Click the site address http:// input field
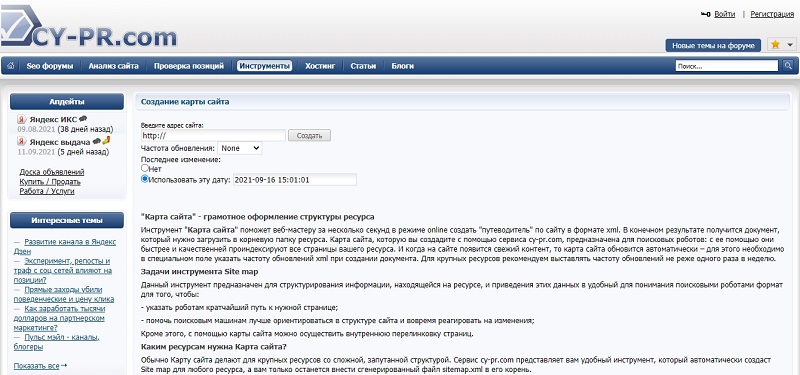The width and height of the screenshot is (800, 375). (214, 135)
